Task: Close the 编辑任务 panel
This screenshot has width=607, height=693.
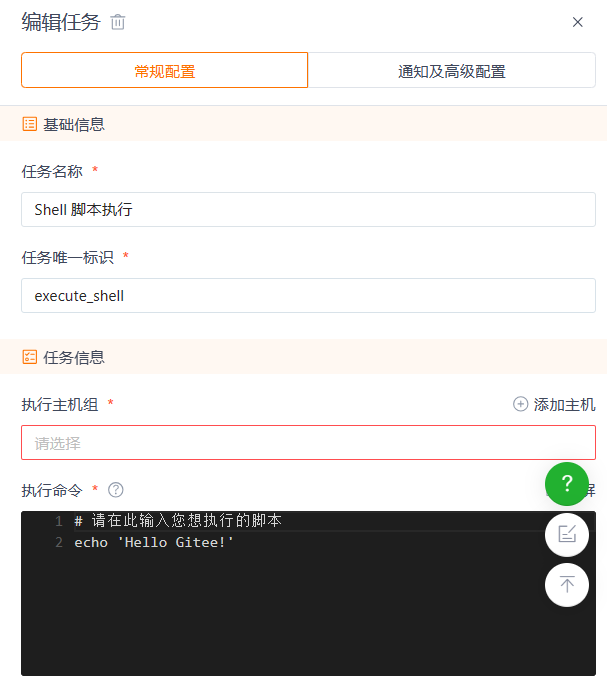Action: point(577,22)
